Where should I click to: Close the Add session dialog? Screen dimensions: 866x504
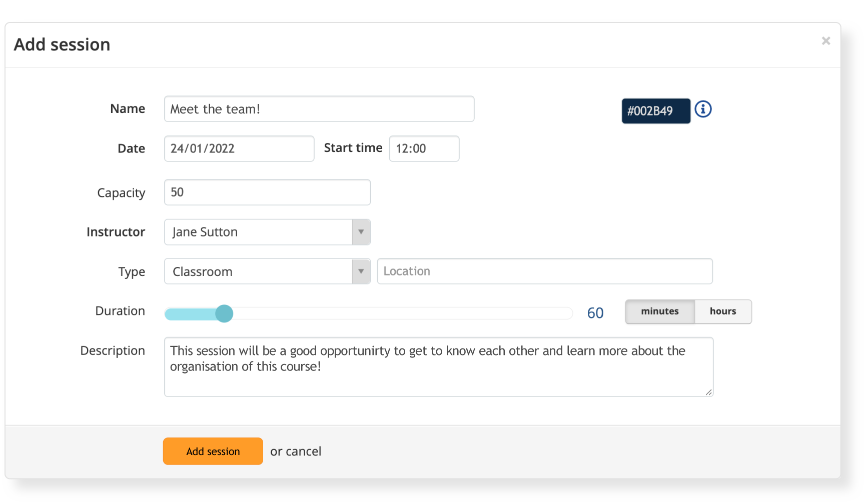(825, 41)
